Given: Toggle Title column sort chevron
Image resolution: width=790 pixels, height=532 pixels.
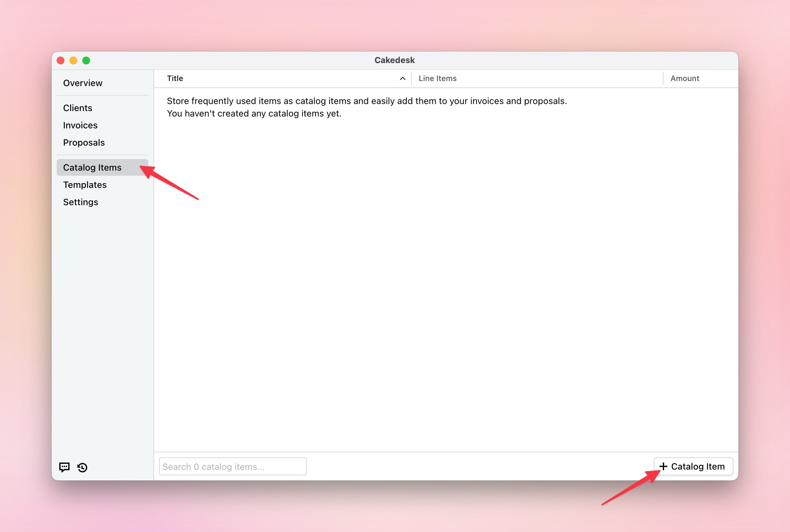Looking at the screenshot, I should pos(402,78).
